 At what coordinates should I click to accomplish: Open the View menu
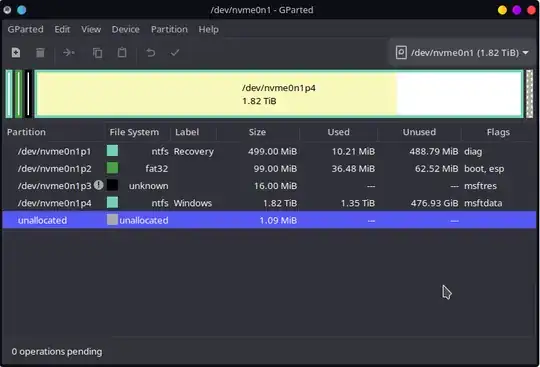coord(91,29)
